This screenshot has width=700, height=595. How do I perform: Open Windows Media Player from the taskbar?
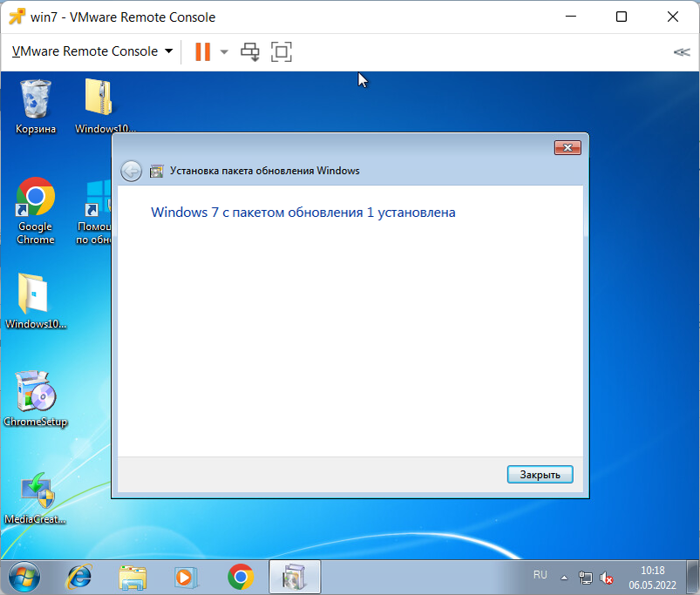pos(187,578)
